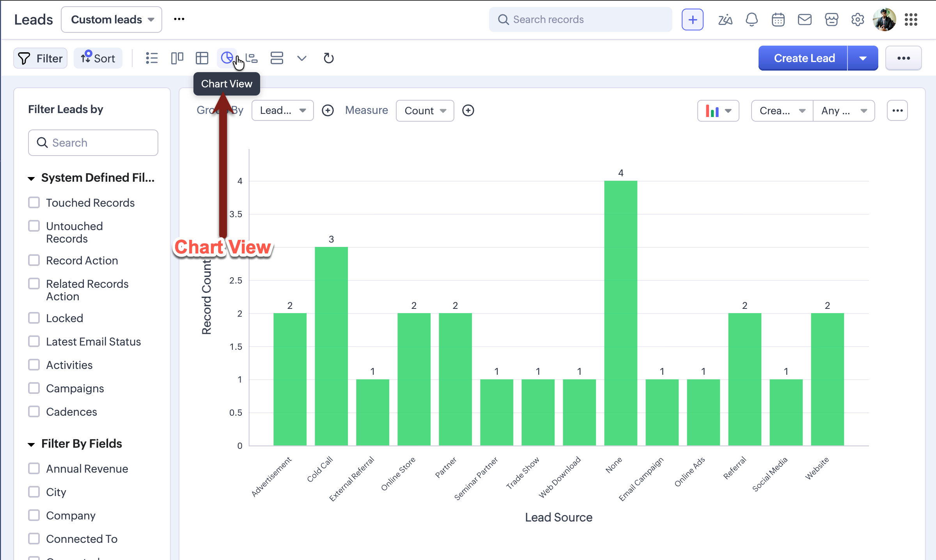This screenshot has height=560, width=936.
Task: Open the notifications bell icon
Action: [x=752, y=19]
